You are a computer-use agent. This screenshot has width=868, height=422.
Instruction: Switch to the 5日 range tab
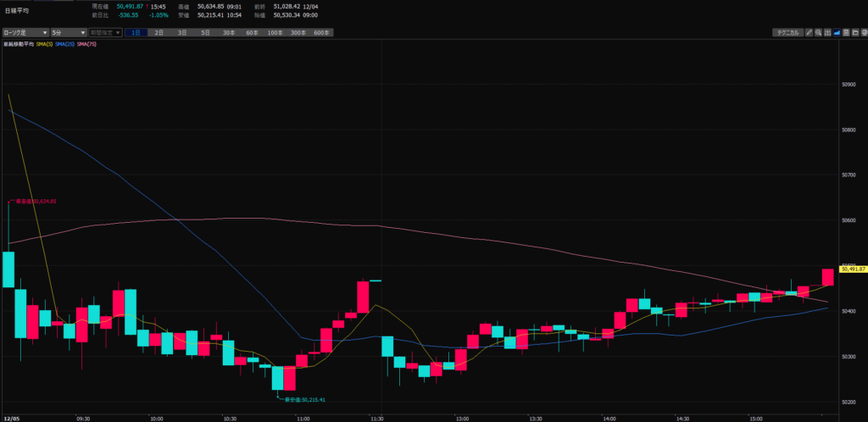(x=205, y=32)
